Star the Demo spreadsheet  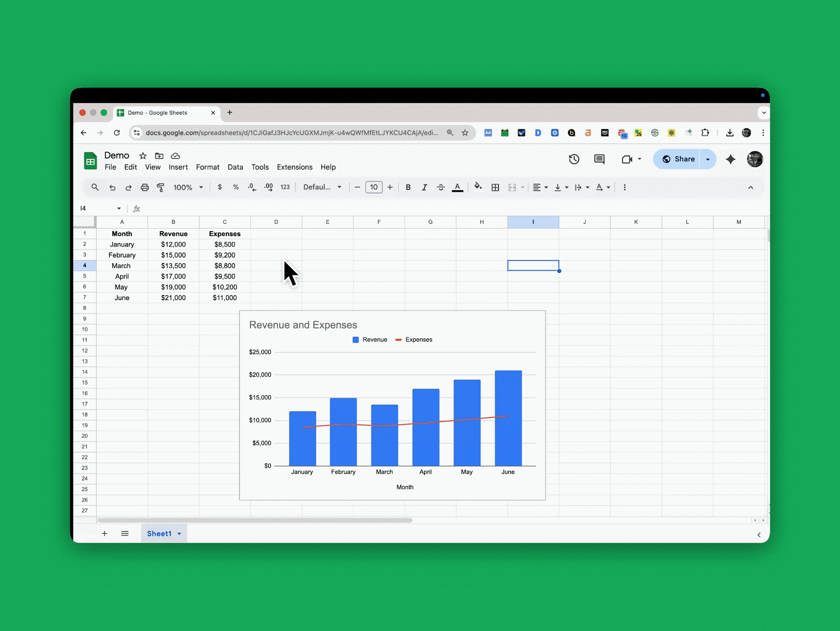(x=143, y=156)
